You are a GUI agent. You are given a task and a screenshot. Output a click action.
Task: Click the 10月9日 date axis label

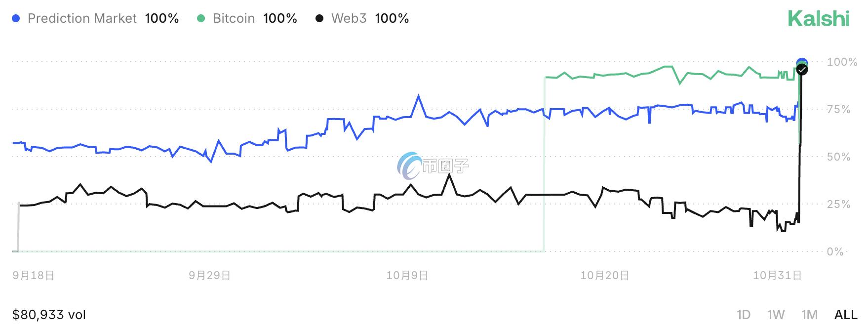407,275
